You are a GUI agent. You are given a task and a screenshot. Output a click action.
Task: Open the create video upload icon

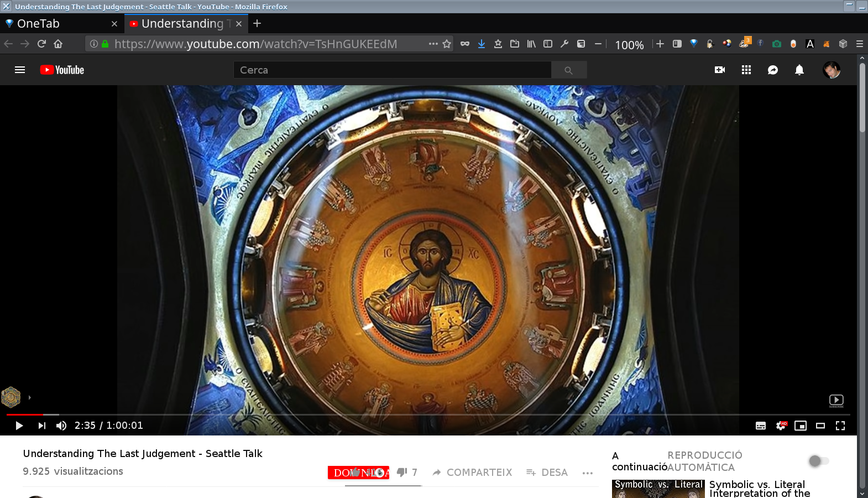[720, 70]
